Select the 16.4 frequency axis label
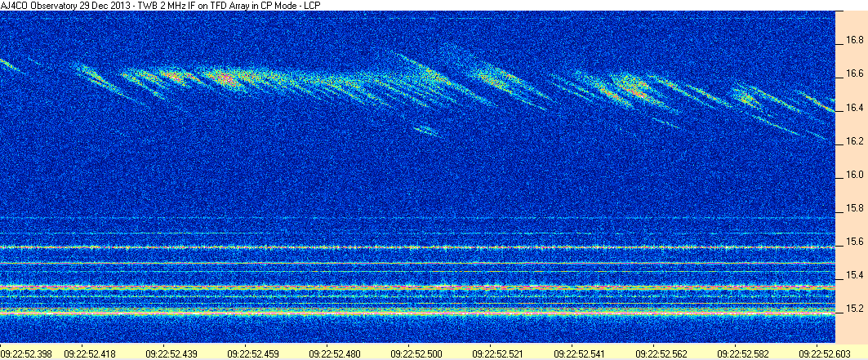868x360 pixels. pyautogui.click(x=855, y=108)
